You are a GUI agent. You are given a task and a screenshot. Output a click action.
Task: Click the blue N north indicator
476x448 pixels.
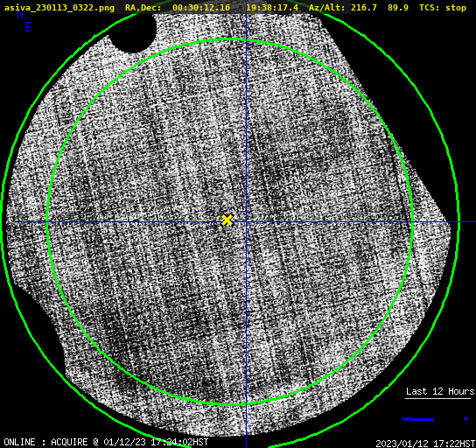point(20,15)
